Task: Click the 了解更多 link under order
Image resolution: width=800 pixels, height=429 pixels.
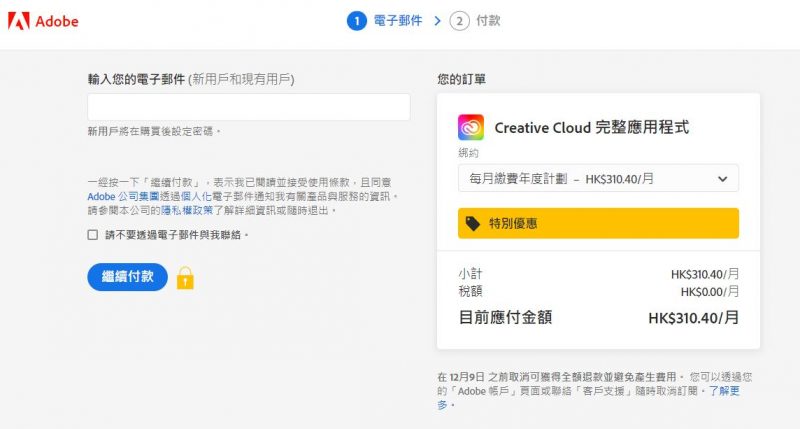Action: tap(724, 391)
